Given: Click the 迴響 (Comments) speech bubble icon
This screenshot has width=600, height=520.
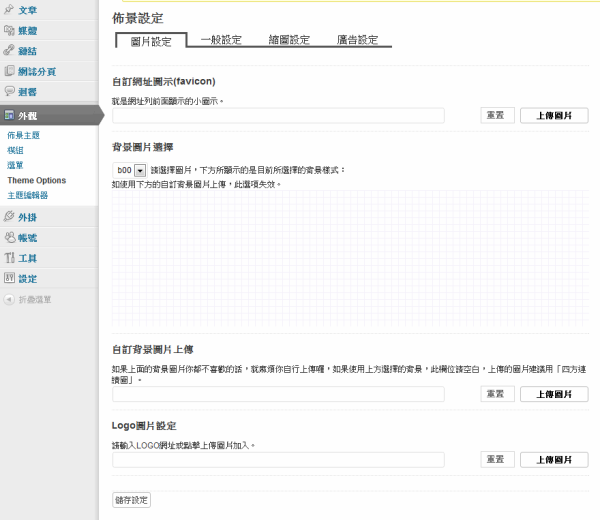Looking at the screenshot, I should [9, 91].
